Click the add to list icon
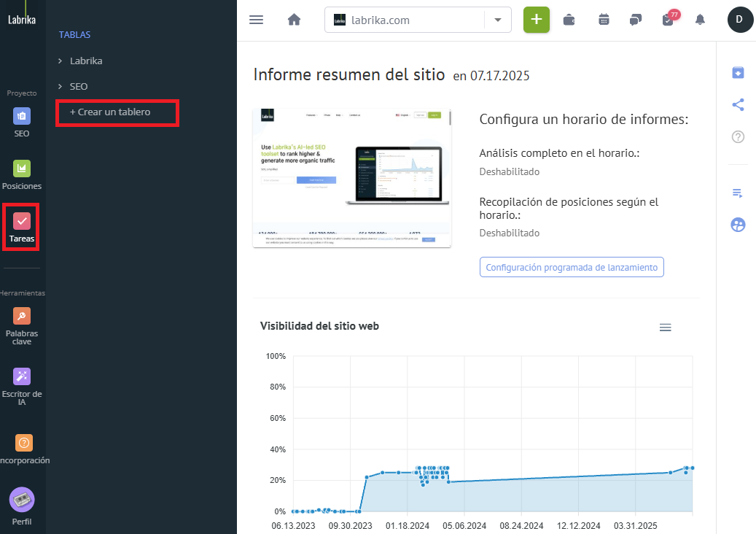Screen dimensions: 756x534 [x=738, y=193]
